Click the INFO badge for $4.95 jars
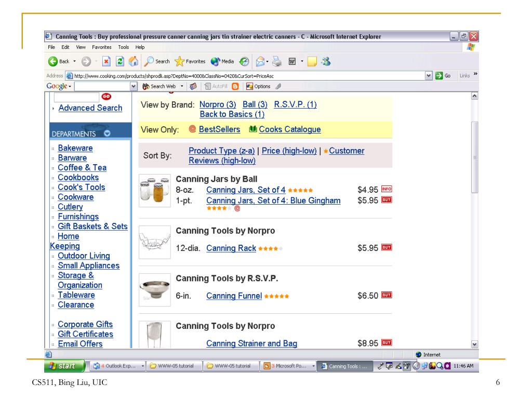 [x=387, y=189]
